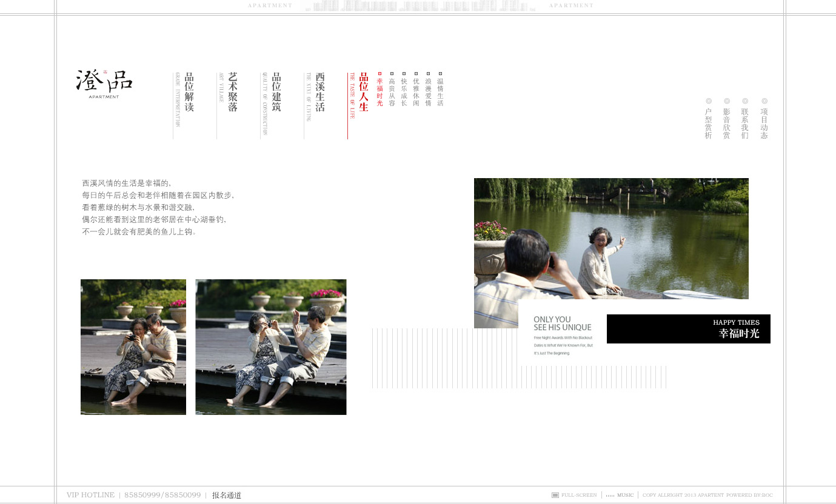Switch to the 西溪生活 navigation section
The height and width of the screenshot is (504, 836).
point(320,92)
